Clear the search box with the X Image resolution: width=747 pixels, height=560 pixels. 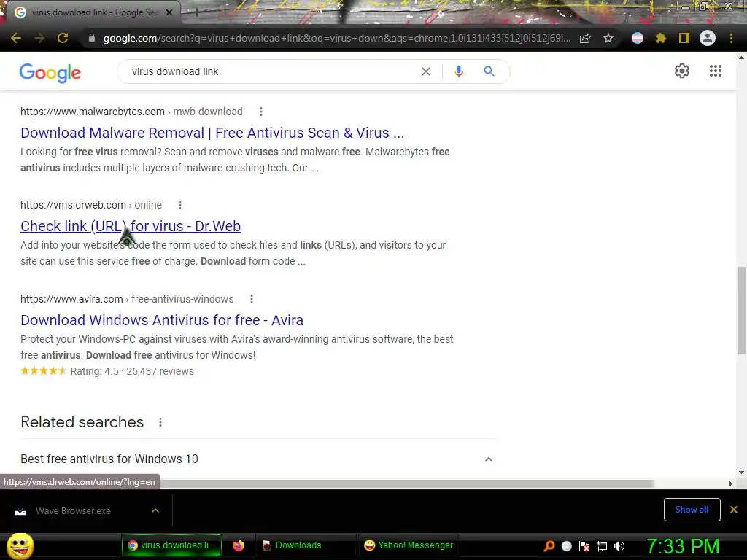click(426, 71)
